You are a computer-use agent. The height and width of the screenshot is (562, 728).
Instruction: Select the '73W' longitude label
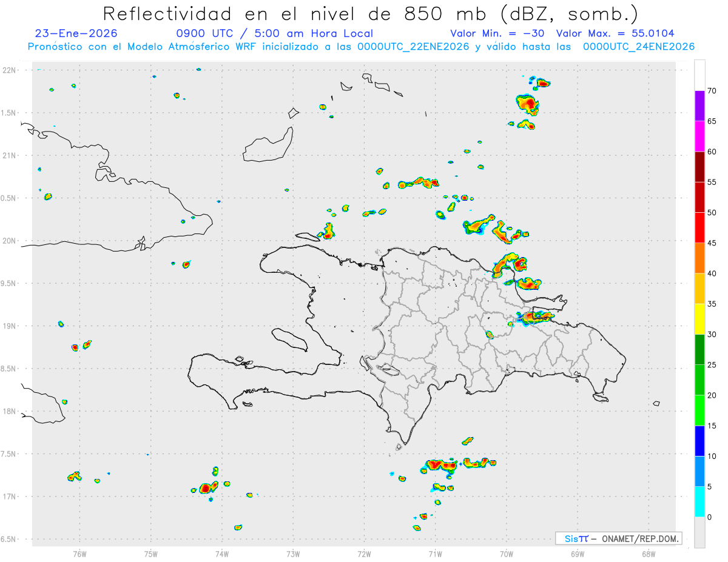point(293,554)
